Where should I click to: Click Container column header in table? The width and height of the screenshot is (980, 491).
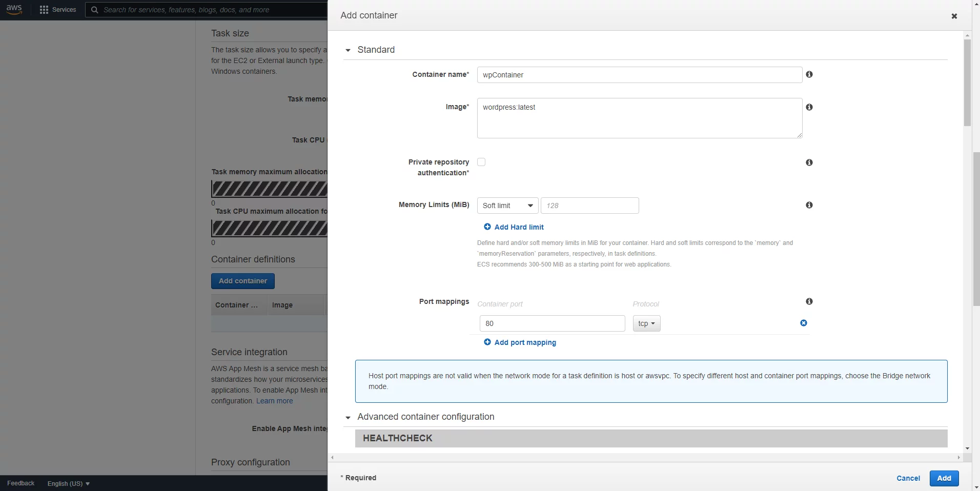coord(239,305)
